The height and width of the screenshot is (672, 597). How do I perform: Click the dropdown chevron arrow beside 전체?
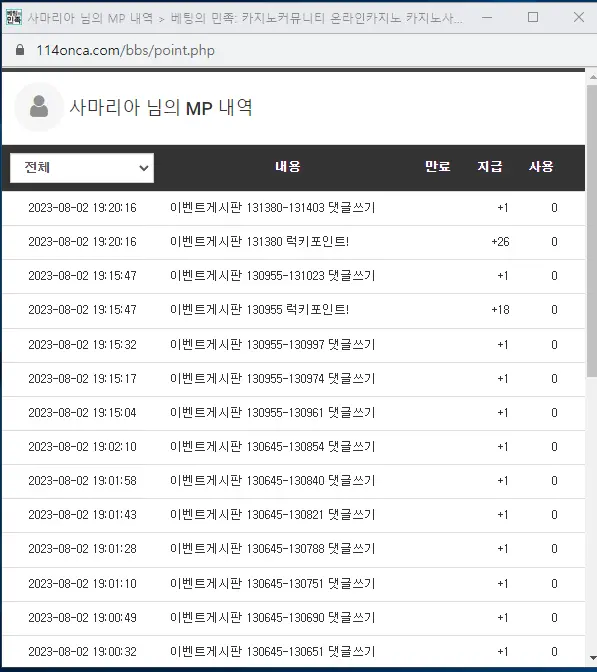click(144, 168)
